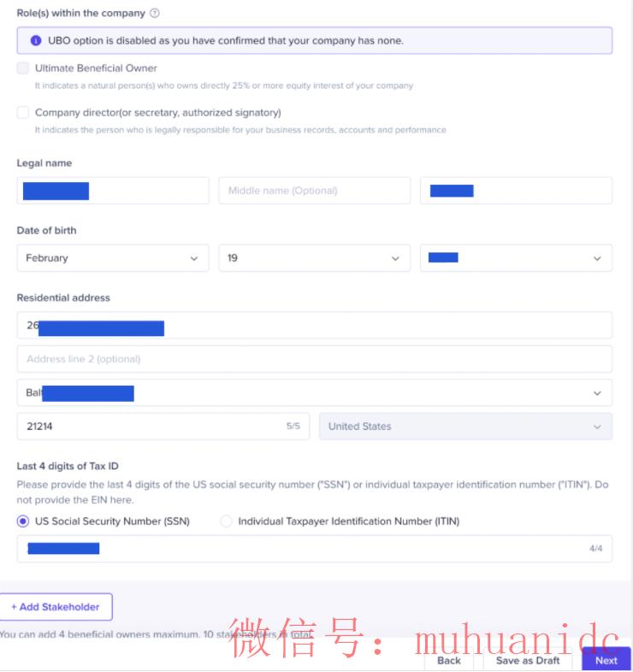Check the Company director checkbox

pyautogui.click(x=23, y=113)
